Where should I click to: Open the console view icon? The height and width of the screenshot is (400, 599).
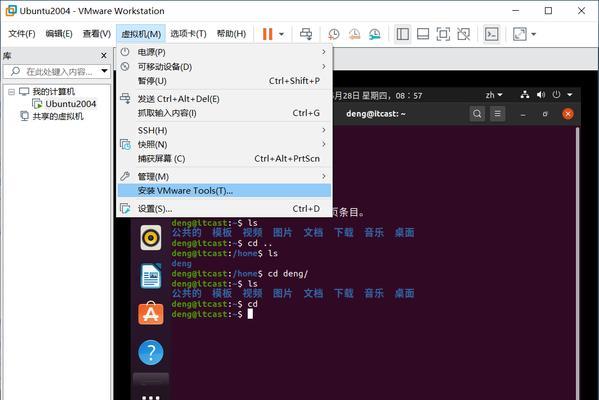(492, 34)
